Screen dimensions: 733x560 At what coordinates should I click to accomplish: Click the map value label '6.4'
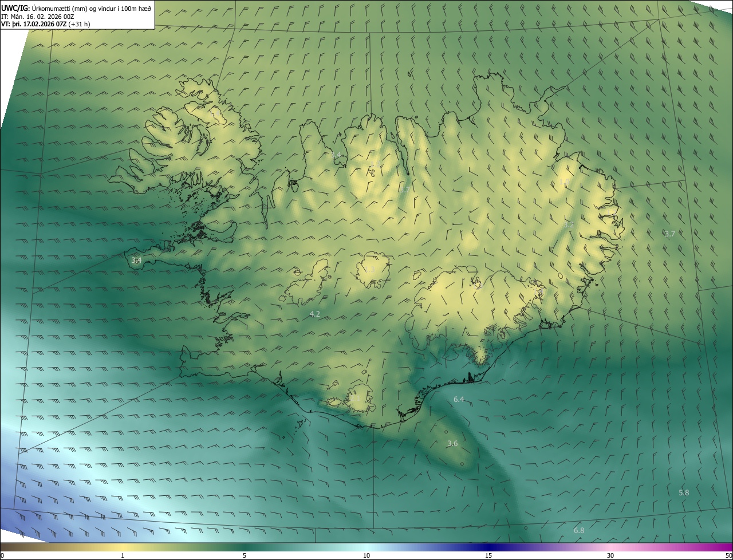[x=459, y=399]
